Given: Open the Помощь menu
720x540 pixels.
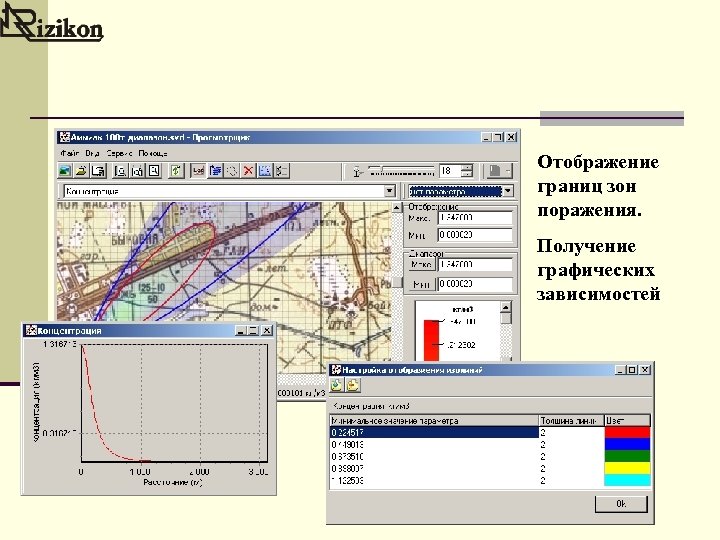Looking at the screenshot, I should point(153,153).
